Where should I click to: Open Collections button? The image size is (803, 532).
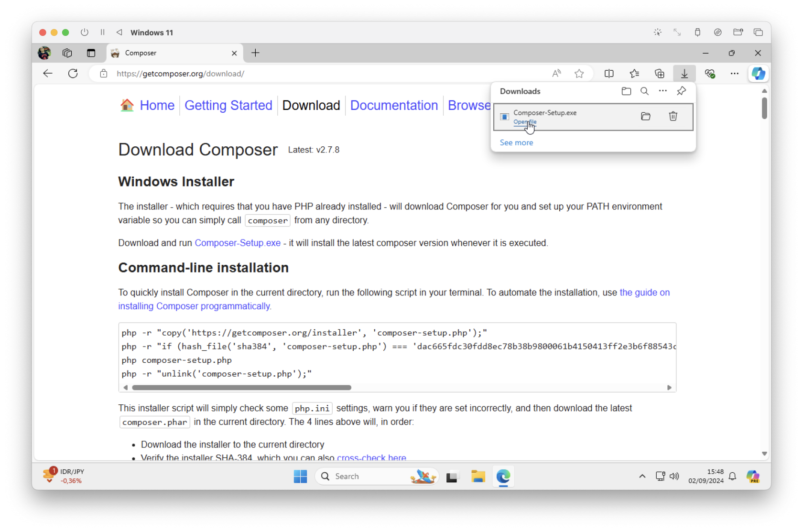(660, 74)
